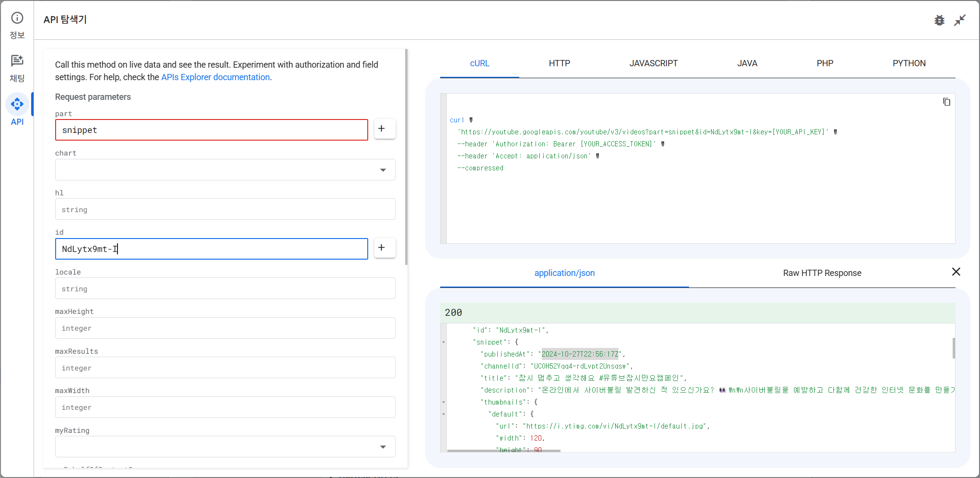The width and height of the screenshot is (980, 478).
Task: Focus the id input field
Action: tap(211, 249)
